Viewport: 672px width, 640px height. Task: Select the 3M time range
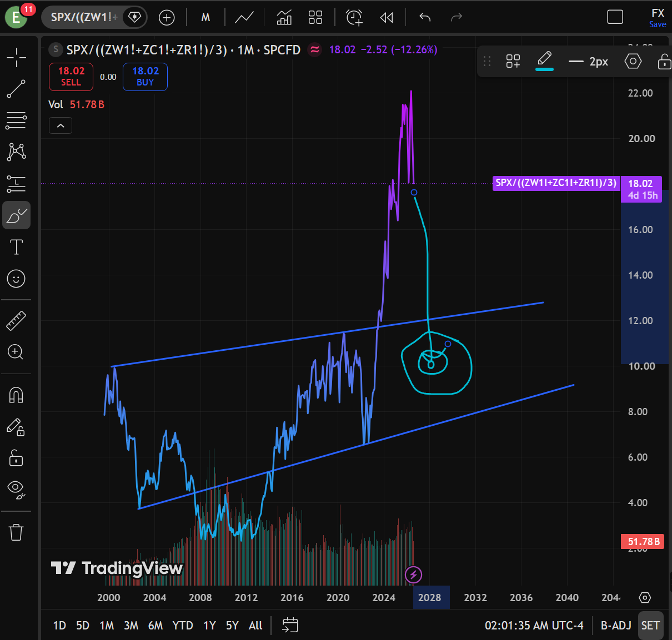point(131,626)
